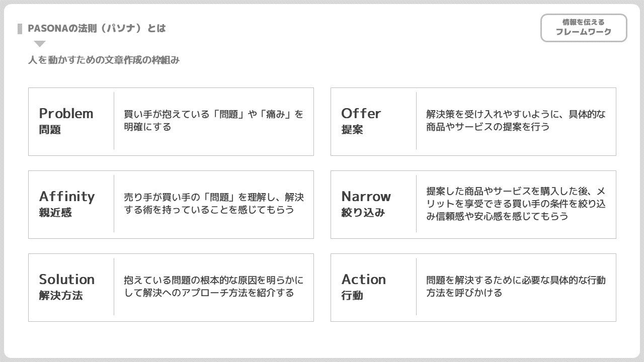Viewport: 644px width, 362px height.
Task: Select the 親近感 label
Action: (x=55, y=213)
